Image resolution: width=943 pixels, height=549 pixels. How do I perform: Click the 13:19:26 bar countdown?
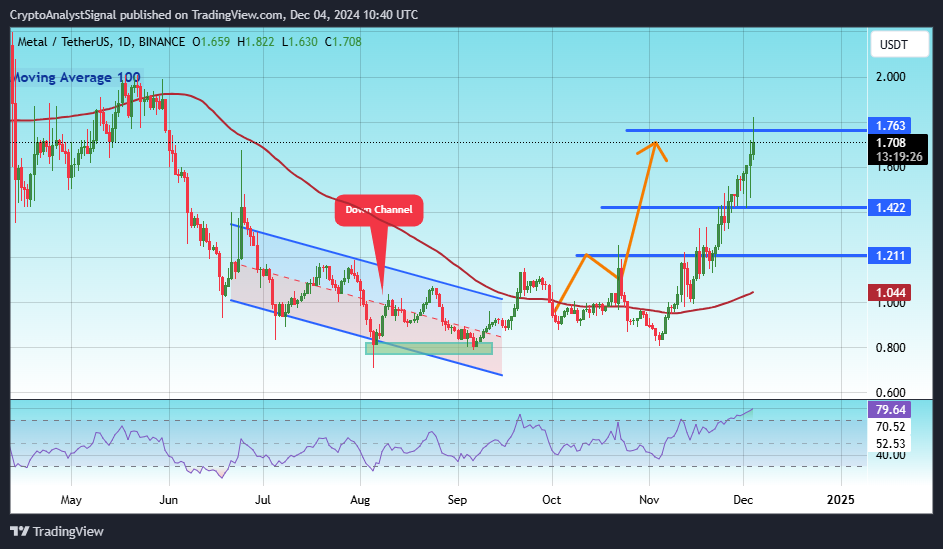[898, 157]
